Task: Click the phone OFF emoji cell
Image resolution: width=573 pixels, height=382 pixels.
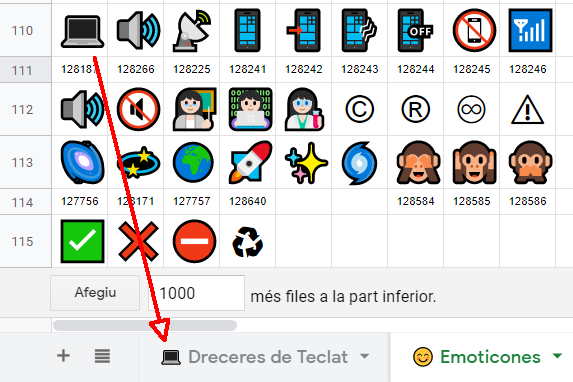Action: coord(415,30)
